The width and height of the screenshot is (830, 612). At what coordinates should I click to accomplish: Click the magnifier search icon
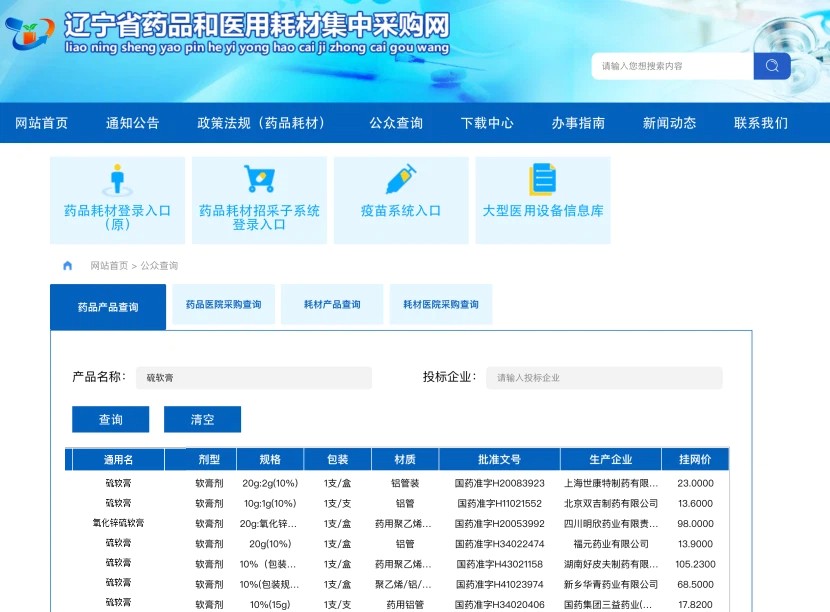pos(770,66)
